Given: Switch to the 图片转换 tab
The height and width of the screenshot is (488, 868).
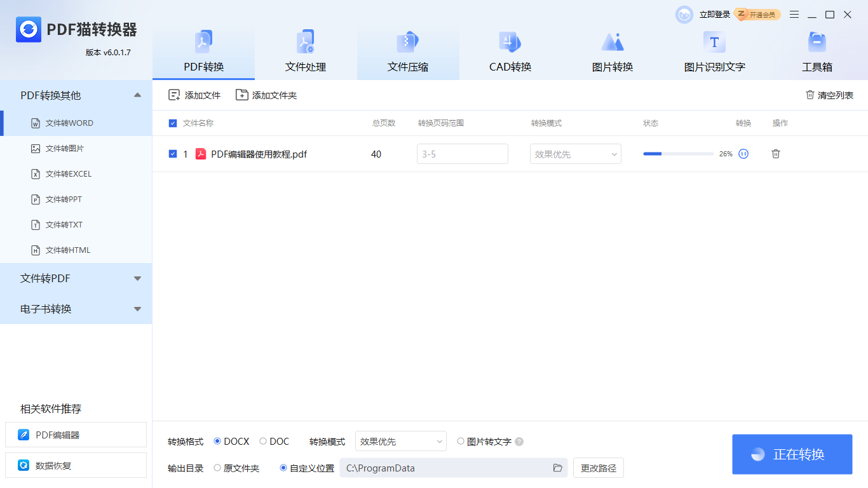Looking at the screenshot, I should (x=613, y=53).
